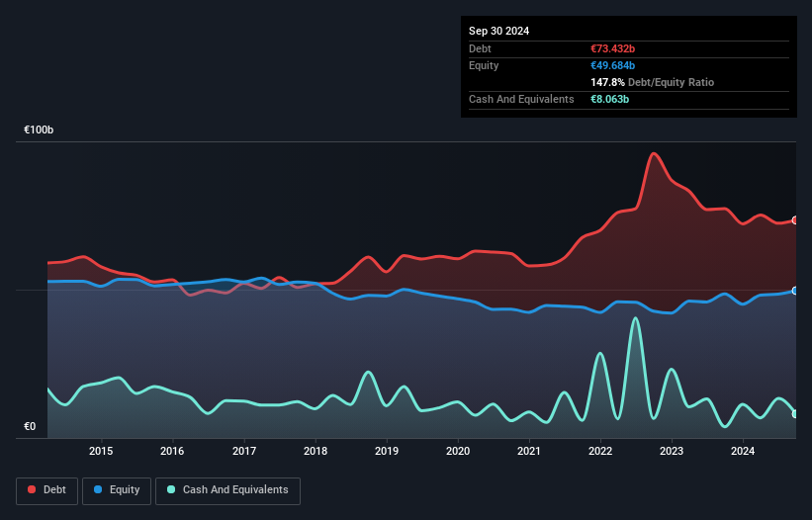Click the 2017 x-axis label
The image size is (812, 520).
pyautogui.click(x=244, y=451)
